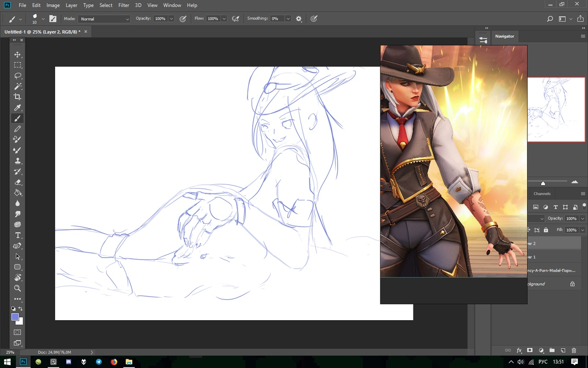Open the Image menu

[53, 5]
